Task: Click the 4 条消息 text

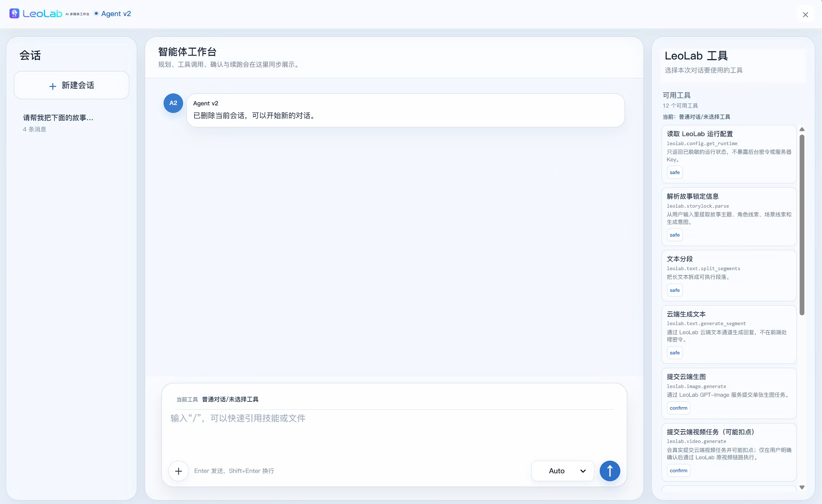Action: point(34,129)
